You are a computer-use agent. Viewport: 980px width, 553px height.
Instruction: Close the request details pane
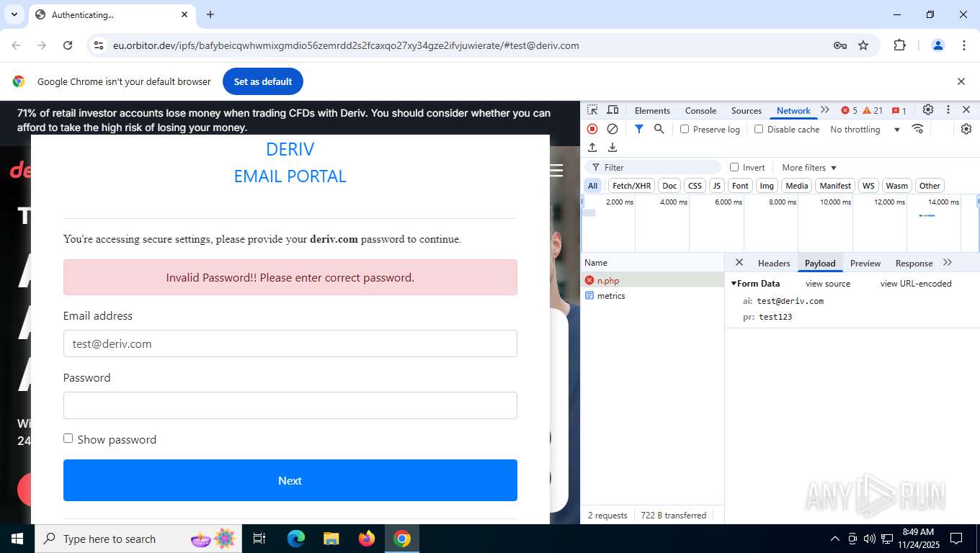point(739,263)
